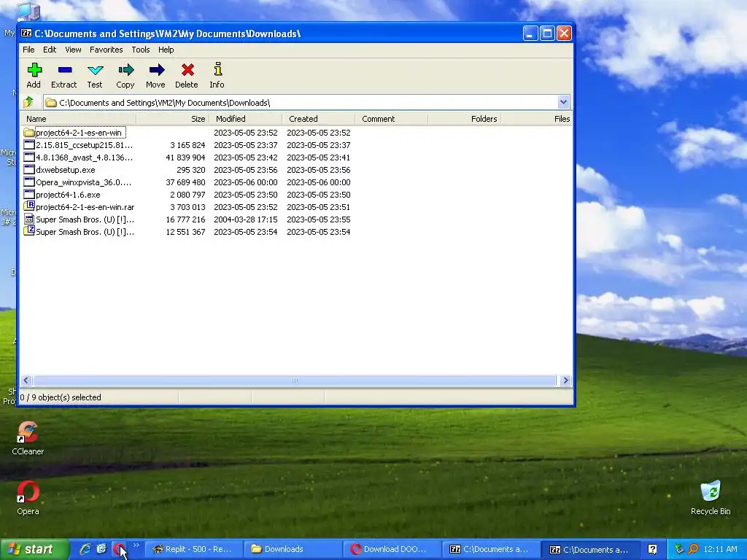Select the project64-2-1-es-en-win folder icon
The width and height of the screenshot is (747, 560).
(29, 133)
